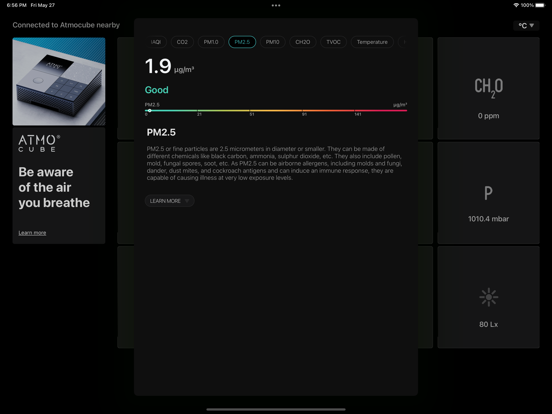The image size is (552, 414).
Task: Open the TVOC tab
Action: coord(333,42)
